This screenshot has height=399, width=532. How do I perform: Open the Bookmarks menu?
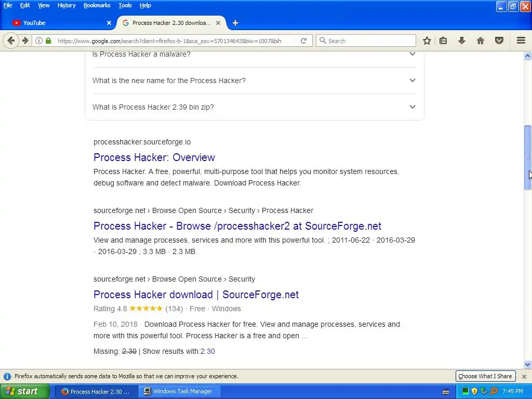(97, 5)
